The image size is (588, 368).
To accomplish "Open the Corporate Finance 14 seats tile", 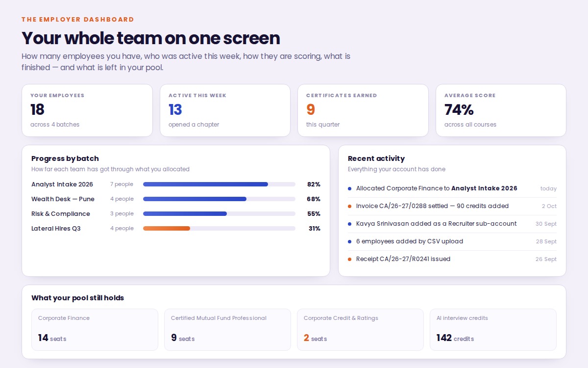I will tap(95, 330).
